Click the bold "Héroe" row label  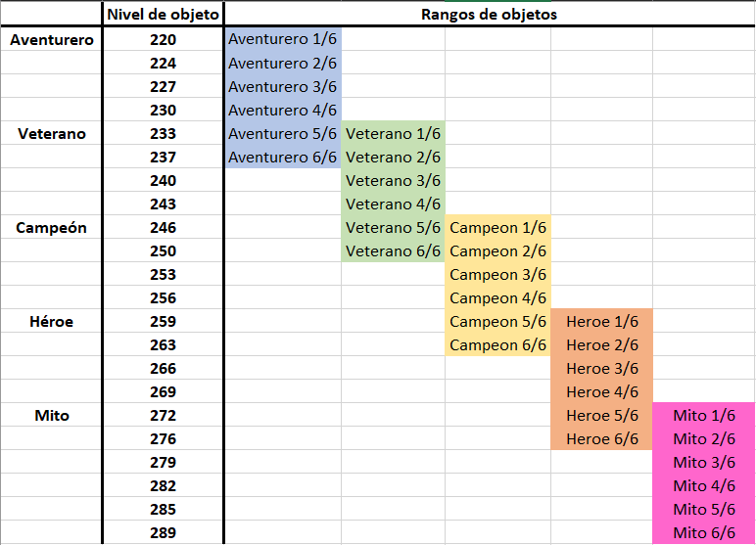pos(52,322)
